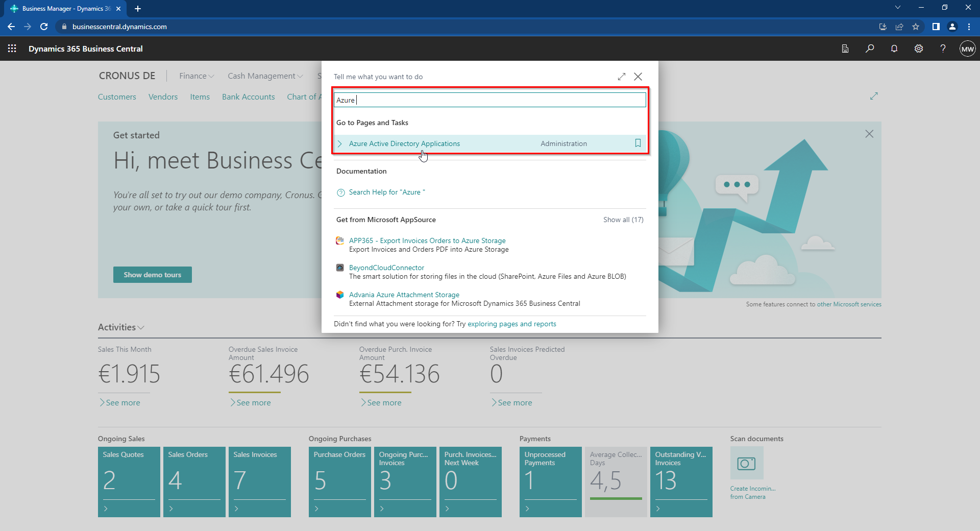Open the Bank Accounts page

248,96
